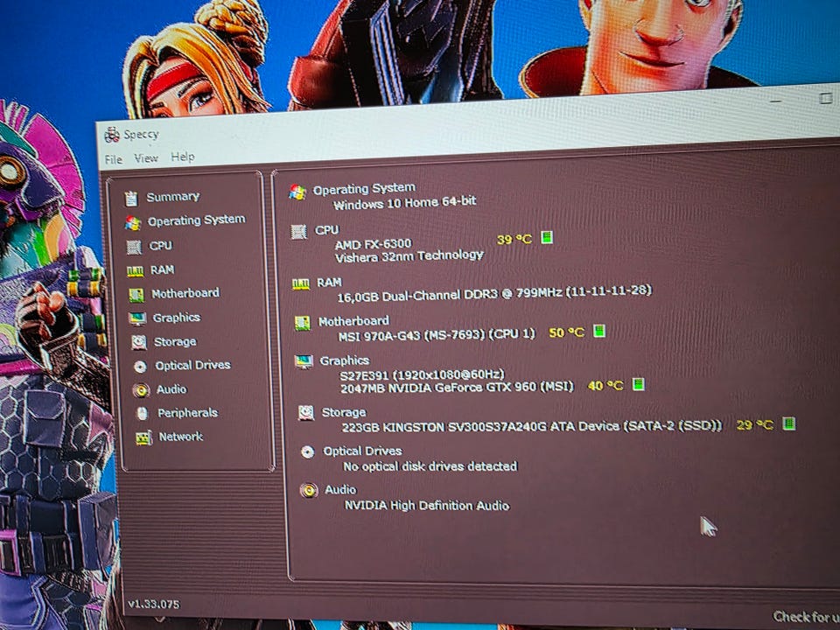840x630 pixels.
Task: Open the Network section in sidebar
Action: [180, 437]
